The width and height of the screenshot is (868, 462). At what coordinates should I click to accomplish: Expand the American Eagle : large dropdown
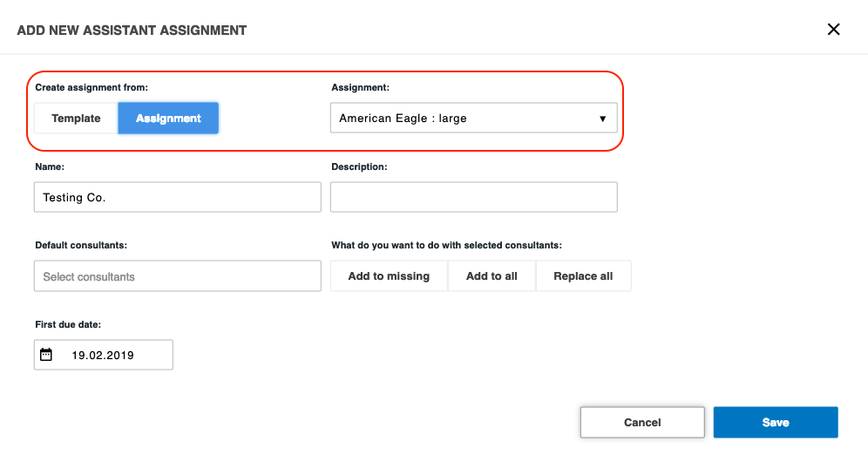(x=473, y=119)
